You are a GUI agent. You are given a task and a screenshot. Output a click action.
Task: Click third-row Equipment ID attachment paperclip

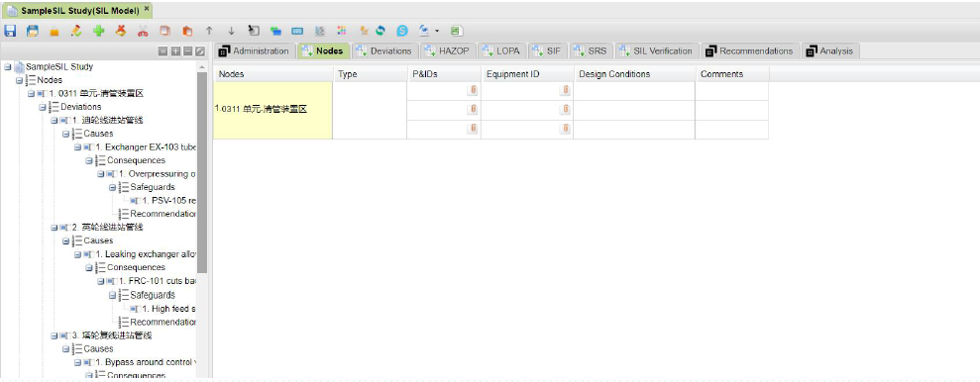[565, 128]
